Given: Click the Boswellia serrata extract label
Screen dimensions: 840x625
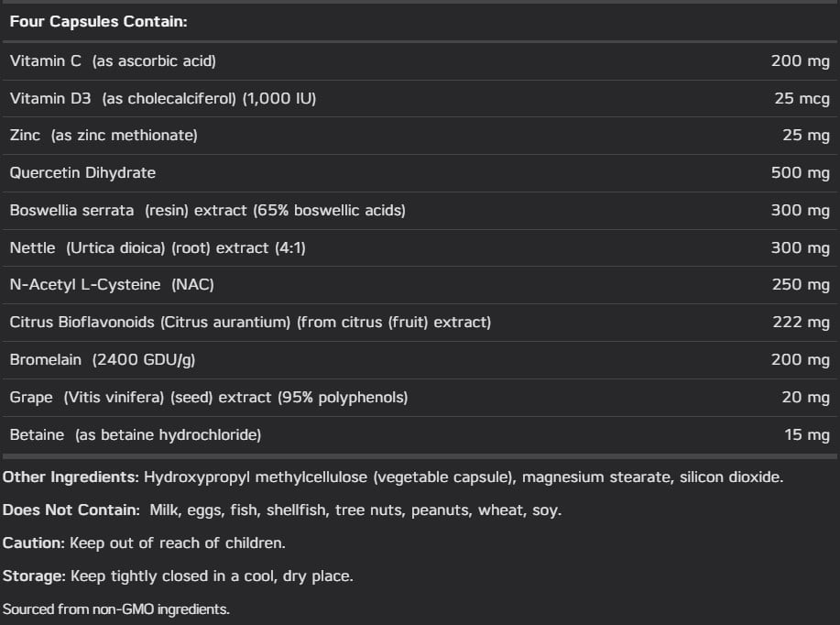Looking at the screenshot, I should pos(207,211).
